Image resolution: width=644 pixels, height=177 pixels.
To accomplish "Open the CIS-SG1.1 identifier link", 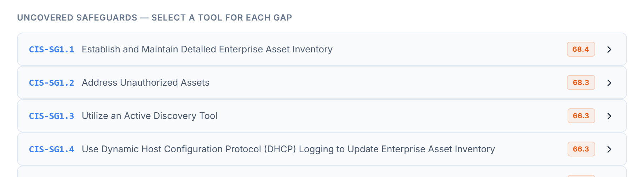I will coord(52,50).
